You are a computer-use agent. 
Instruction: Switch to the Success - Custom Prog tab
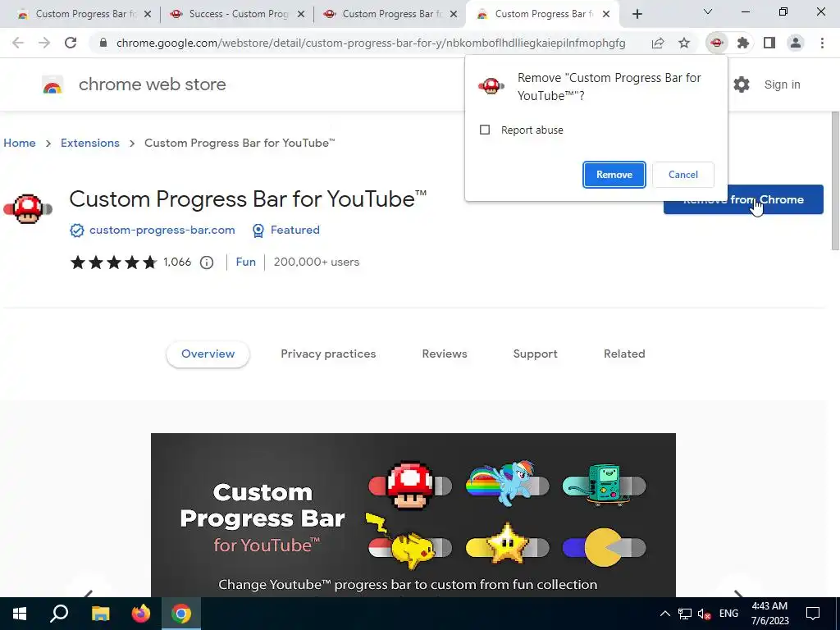[236, 14]
